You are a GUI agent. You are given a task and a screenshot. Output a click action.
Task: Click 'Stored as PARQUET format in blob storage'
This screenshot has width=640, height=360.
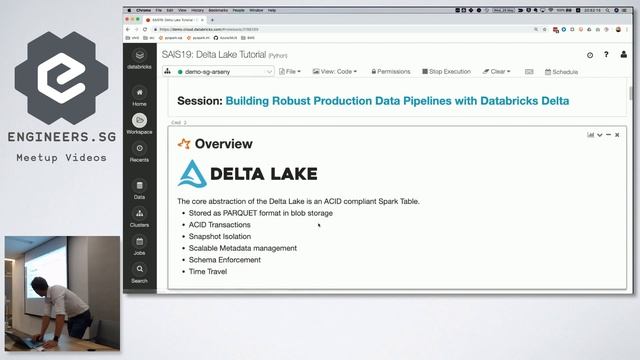pyautogui.click(x=260, y=213)
